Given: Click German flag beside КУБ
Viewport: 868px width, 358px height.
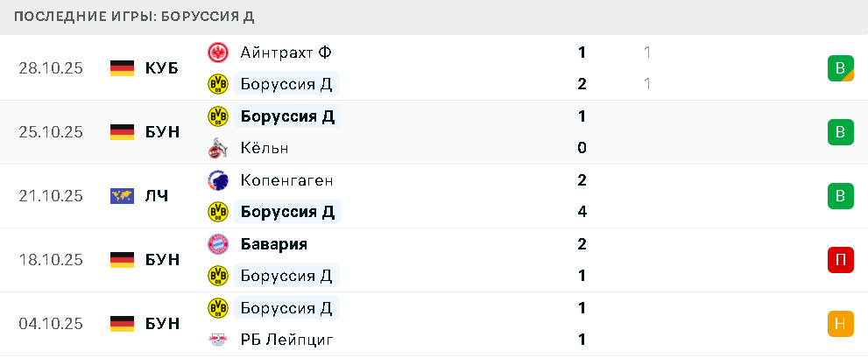Looking at the screenshot, I should tap(122, 68).
